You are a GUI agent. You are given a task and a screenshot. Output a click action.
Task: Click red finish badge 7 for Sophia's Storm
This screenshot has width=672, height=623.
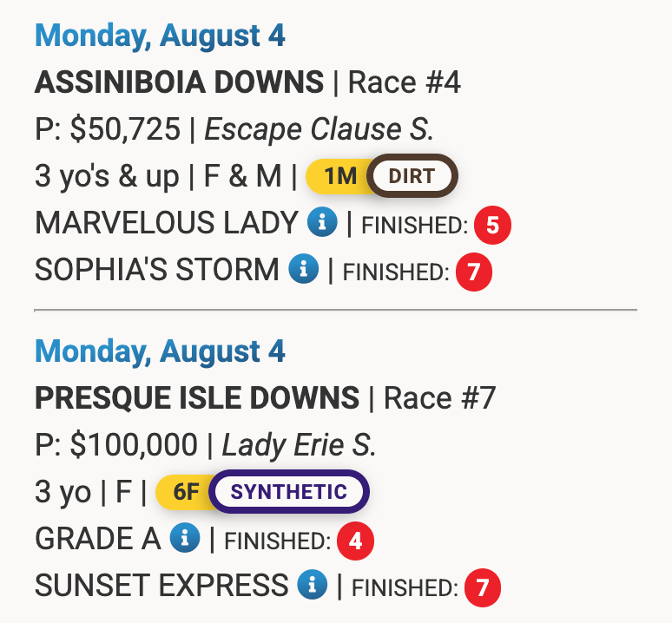(474, 272)
